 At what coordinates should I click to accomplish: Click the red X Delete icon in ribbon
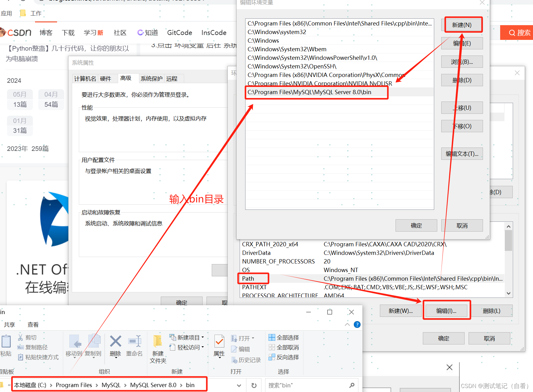tap(115, 341)
